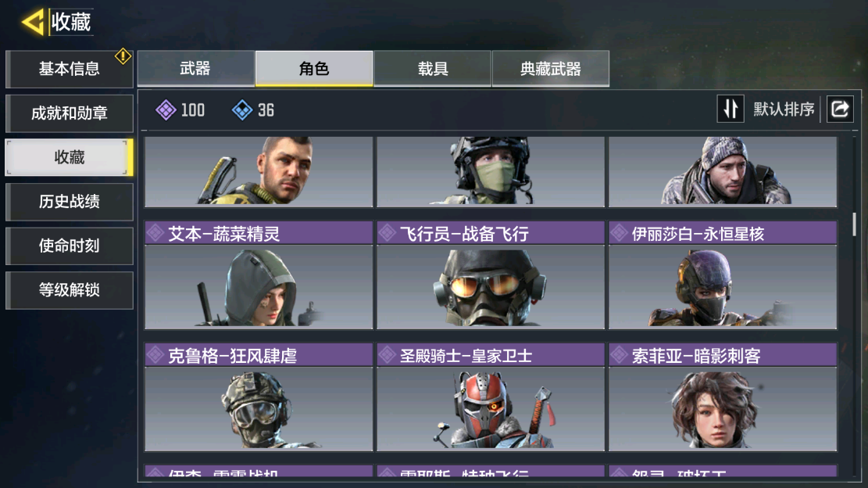
Task: Click the rarity diamond beside 索菲亚-暗影刺客
Action: [x=619, y=355]
